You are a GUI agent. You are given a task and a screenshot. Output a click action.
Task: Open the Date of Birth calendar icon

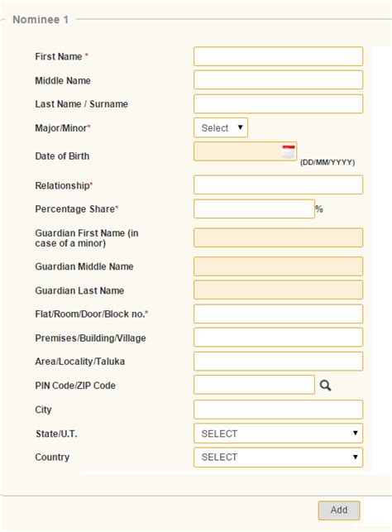click(289, 151)
